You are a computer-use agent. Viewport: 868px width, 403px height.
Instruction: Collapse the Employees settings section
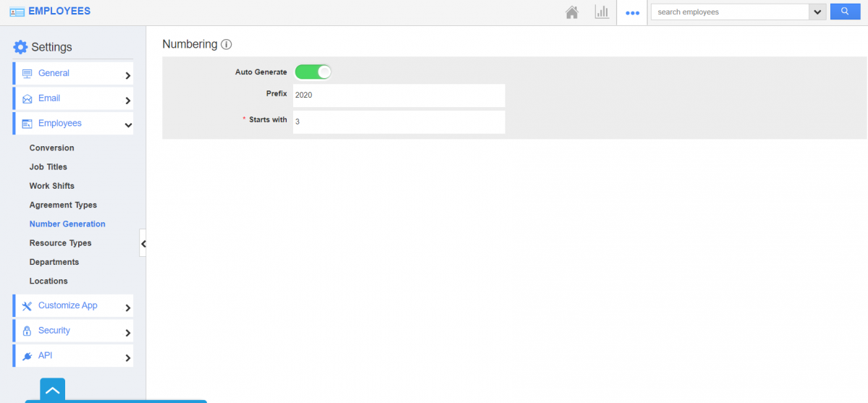coord(72,124)
